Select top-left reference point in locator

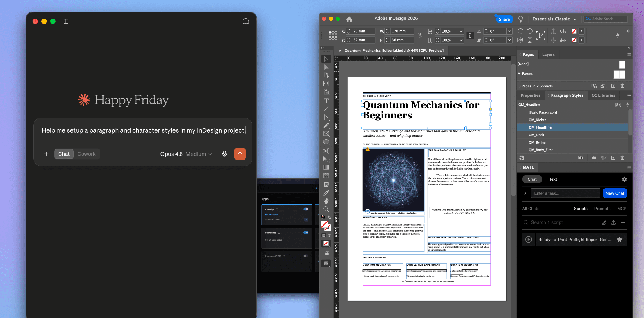tap(330, 32)
